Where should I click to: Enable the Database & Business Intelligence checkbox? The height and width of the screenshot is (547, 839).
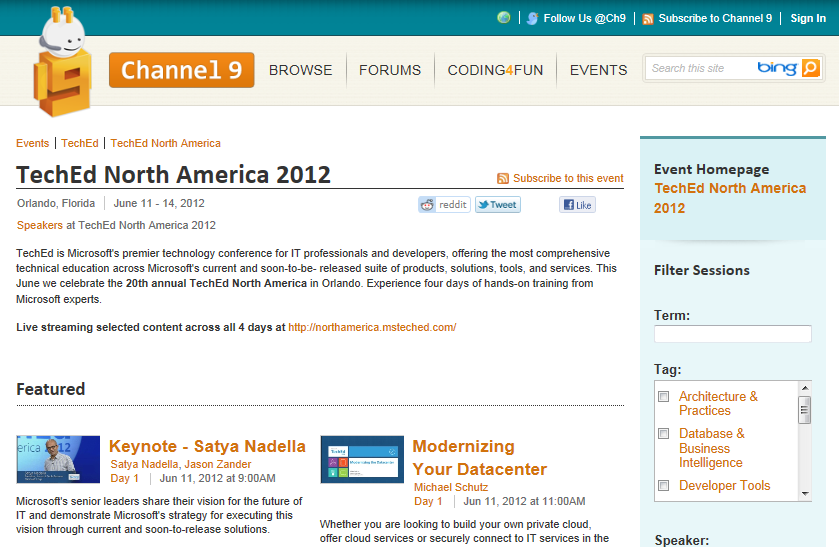(x=664, y=434)
